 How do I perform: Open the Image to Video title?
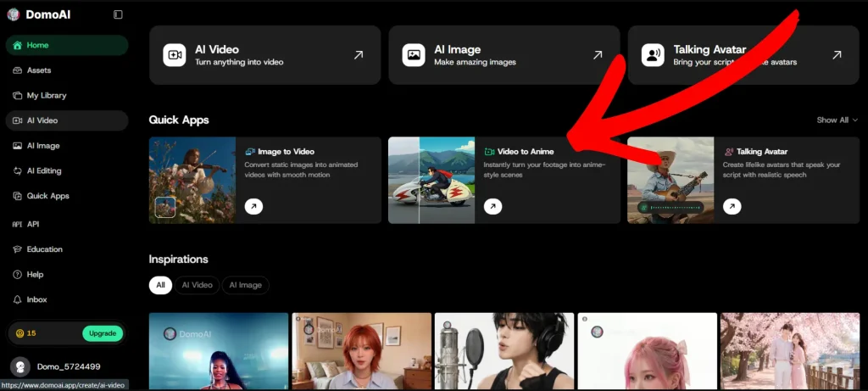[287, 151]
